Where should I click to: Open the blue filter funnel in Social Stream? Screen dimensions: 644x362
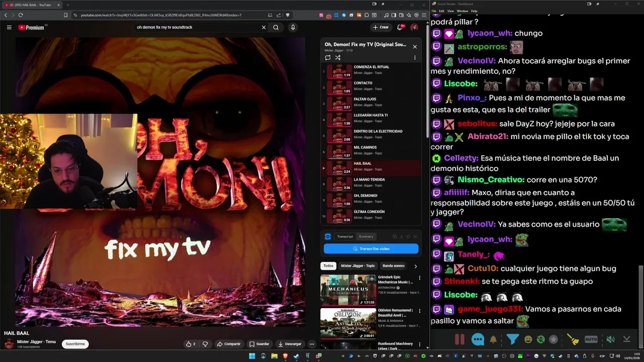point(512,339)
